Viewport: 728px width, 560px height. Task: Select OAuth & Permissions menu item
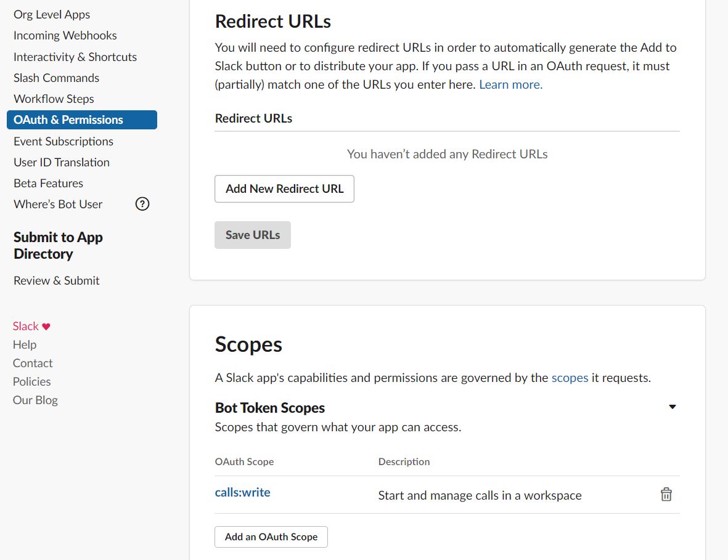(82, 120)
